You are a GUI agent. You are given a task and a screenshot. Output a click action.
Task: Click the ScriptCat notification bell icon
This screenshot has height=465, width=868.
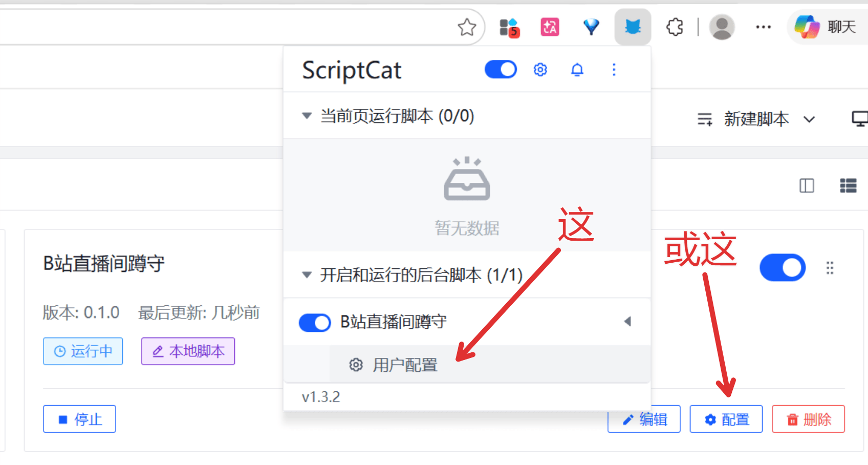click(x=577, y=70)
